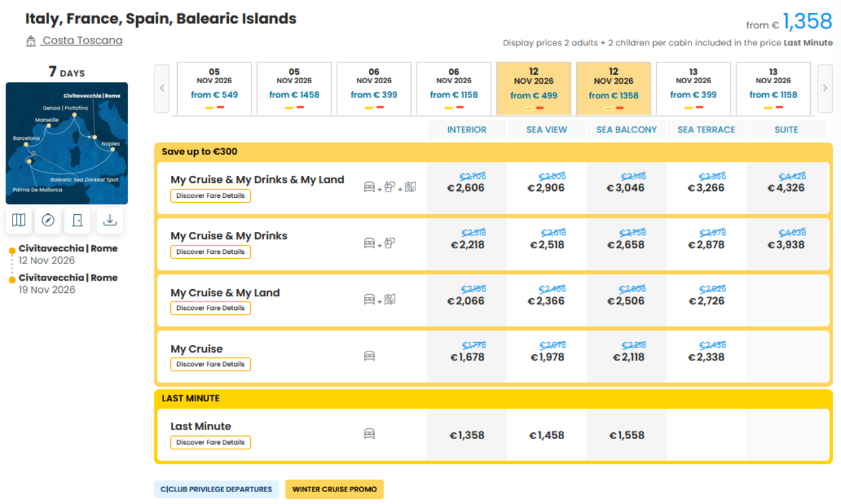Select the 05 Nov 2026 from € 1458 departure
The image size is (841, 504).
294,89
